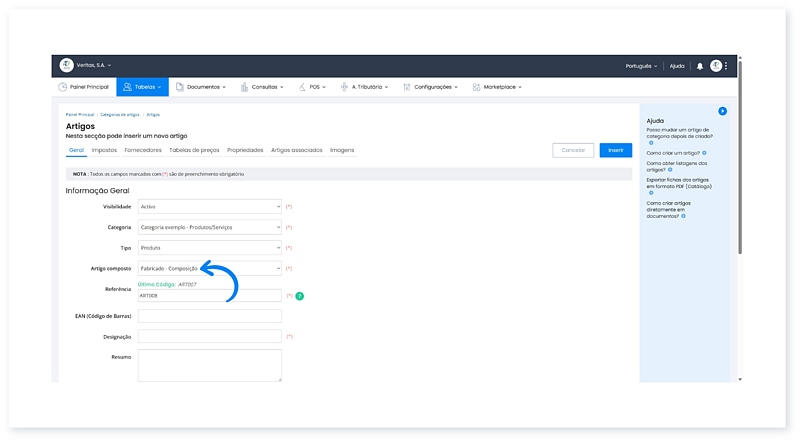The width and height of the screenshot is (800, 442).
Task: Switch to the Tabelas de preços tab
Action: [x=194, y=150]
